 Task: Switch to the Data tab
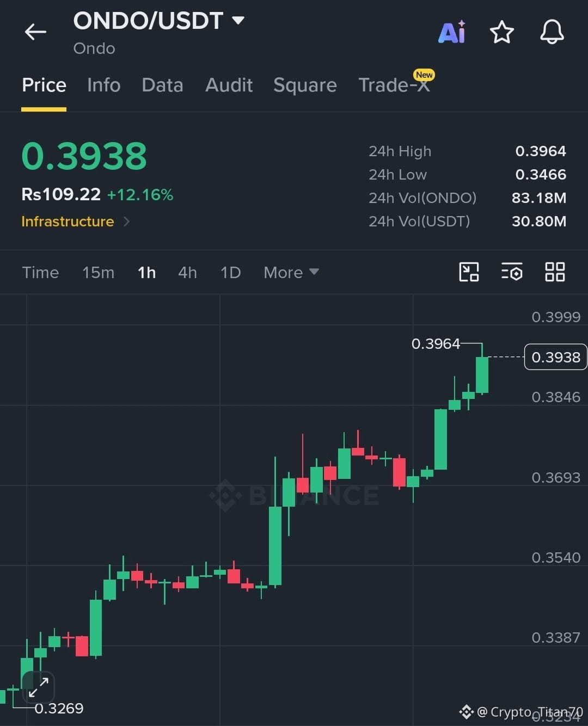162,85
